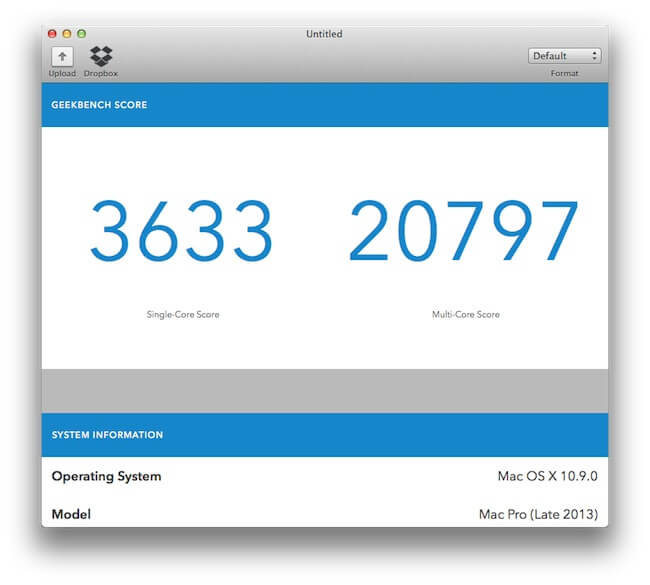Click the multi-core score 20797
Viewport: 650px width, 585px height.
point(463,231)
